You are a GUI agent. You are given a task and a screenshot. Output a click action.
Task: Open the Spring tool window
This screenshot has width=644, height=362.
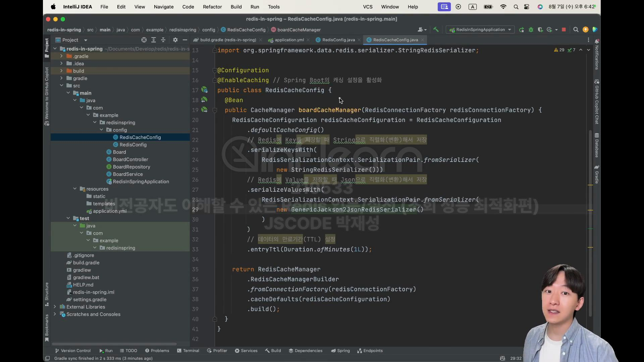pyautogui.click(x=340, y=351)
